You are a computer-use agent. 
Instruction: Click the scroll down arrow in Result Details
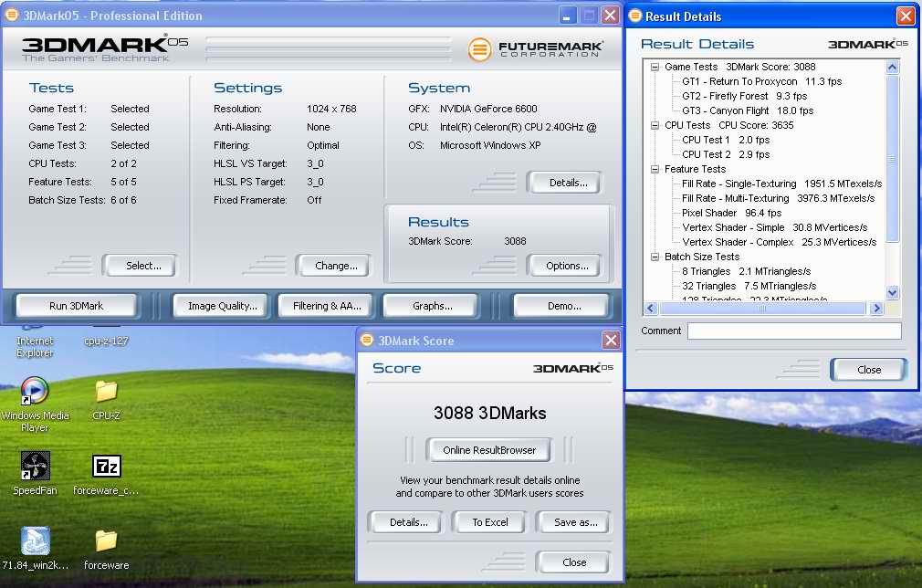coord(892,292)
